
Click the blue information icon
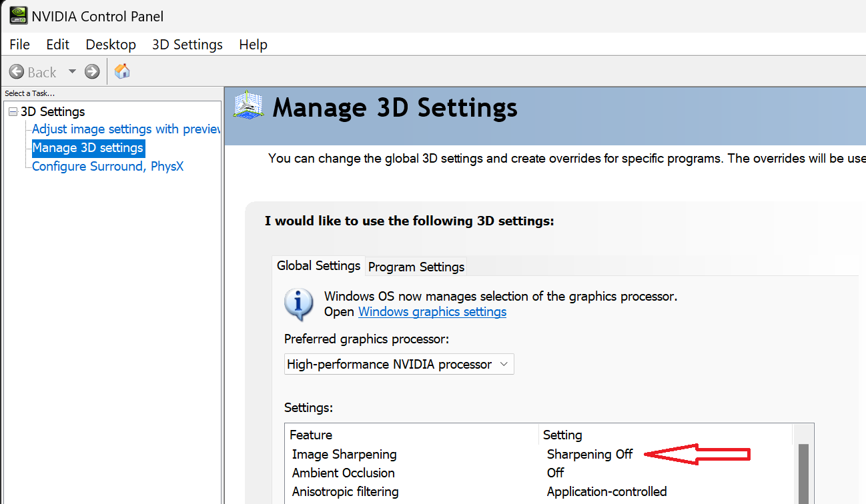(x=299, y=304)
